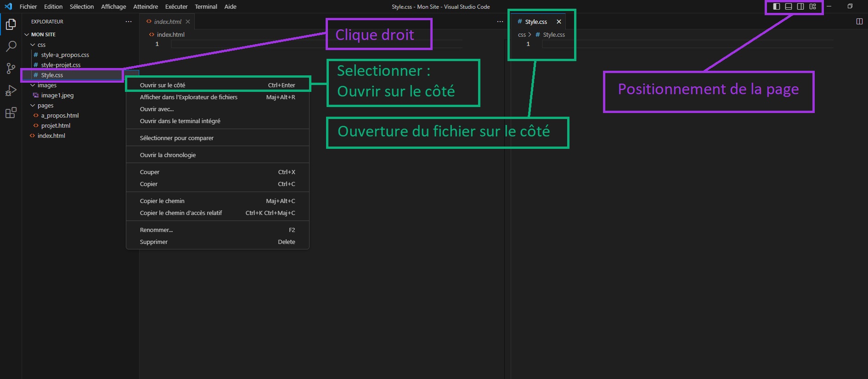The width and height of the screenshot is (868, 379).
Task: Toggle the primary sidebar visibility
Action: click(777, 6)
